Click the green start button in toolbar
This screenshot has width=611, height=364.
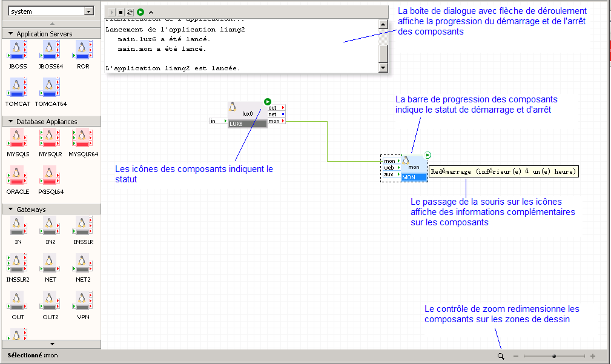[140, 13]
